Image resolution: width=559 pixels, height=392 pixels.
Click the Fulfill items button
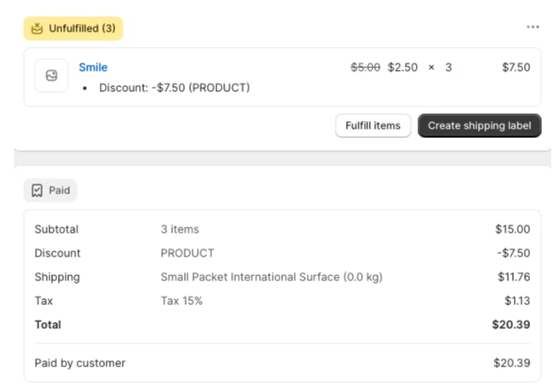[x=373, y=125]
